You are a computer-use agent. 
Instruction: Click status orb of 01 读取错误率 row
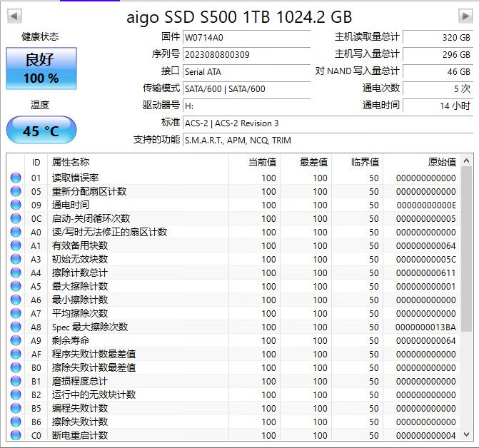[16, 178]
